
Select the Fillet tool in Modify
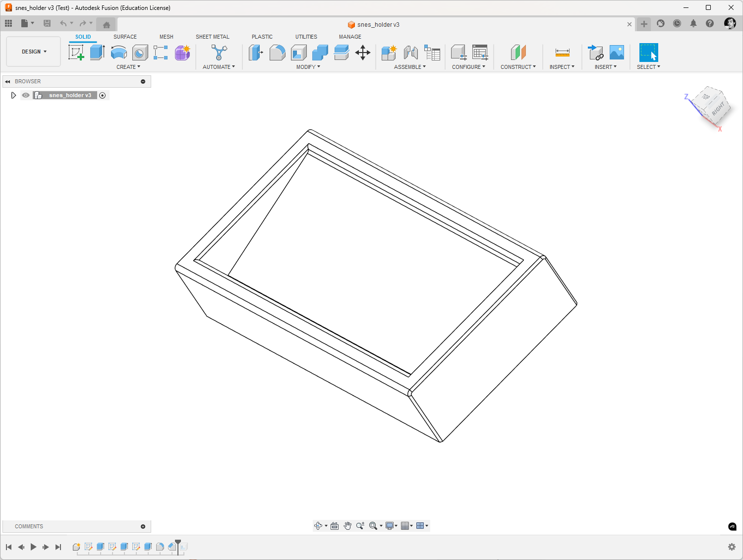[x=277, y=52]
